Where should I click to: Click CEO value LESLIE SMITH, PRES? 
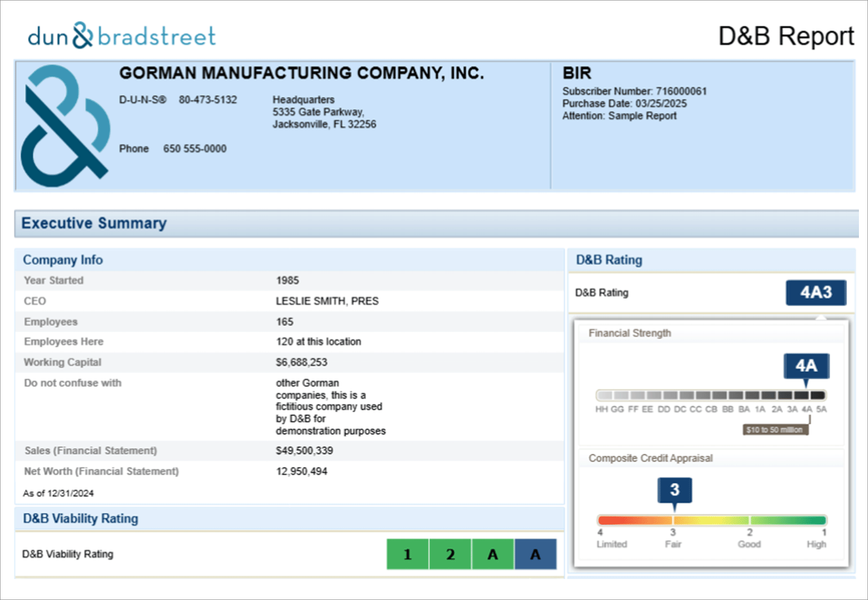pyautogui.click(x=327, y=301)
